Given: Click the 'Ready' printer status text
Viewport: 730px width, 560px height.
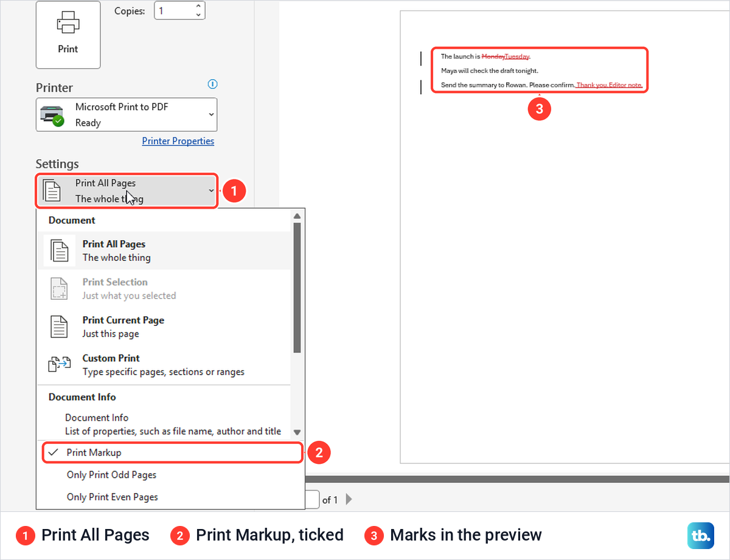Looking at the screenshot, I should [x=88, y=123].
